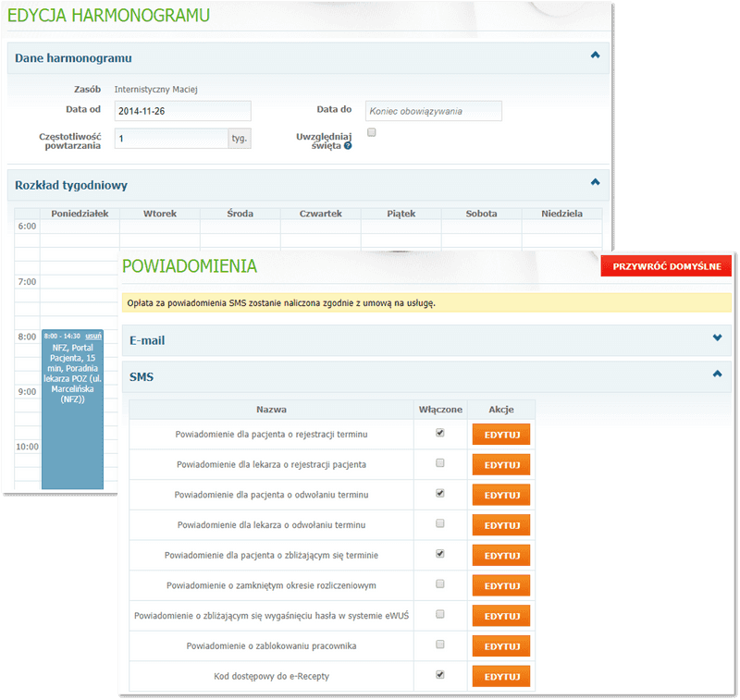Click the Piątek column header
Image resolution: width=740 pixels, height=700 pixels.
coord(401,214)
